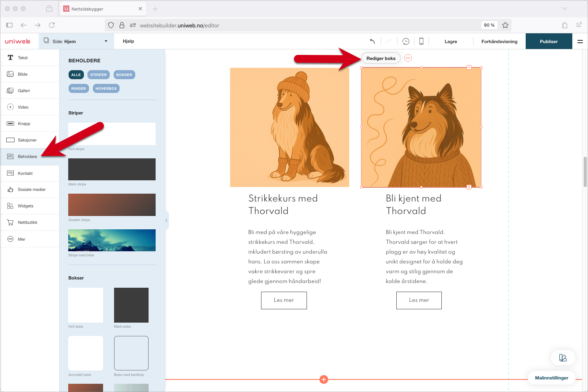Save the site with Lagre
The image size is (588, 392).
(x=451, y=41)
